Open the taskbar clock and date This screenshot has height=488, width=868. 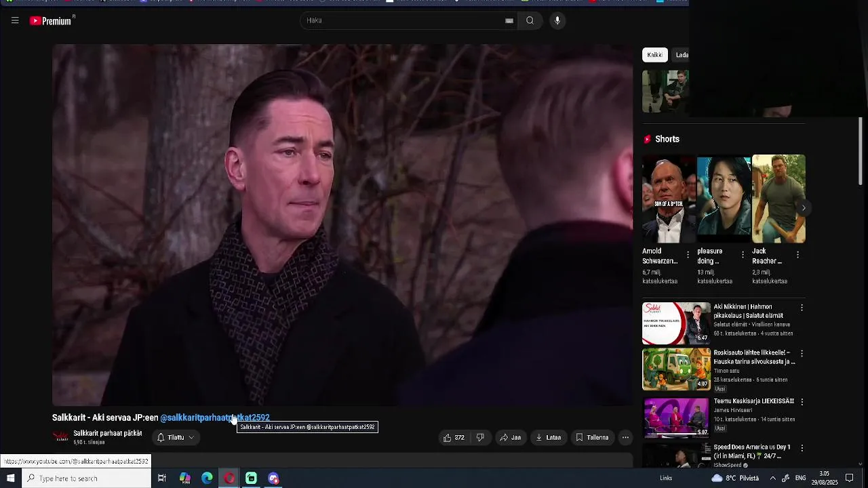(825, 479)
